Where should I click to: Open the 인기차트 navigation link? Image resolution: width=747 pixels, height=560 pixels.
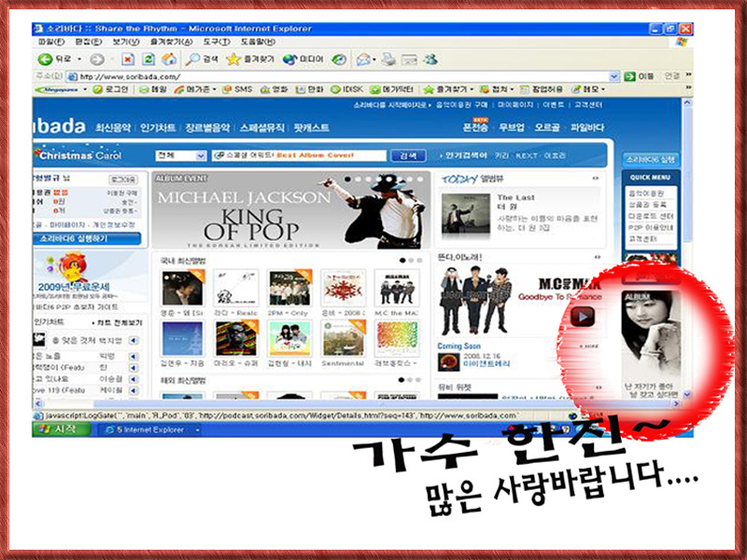point(158,127)
